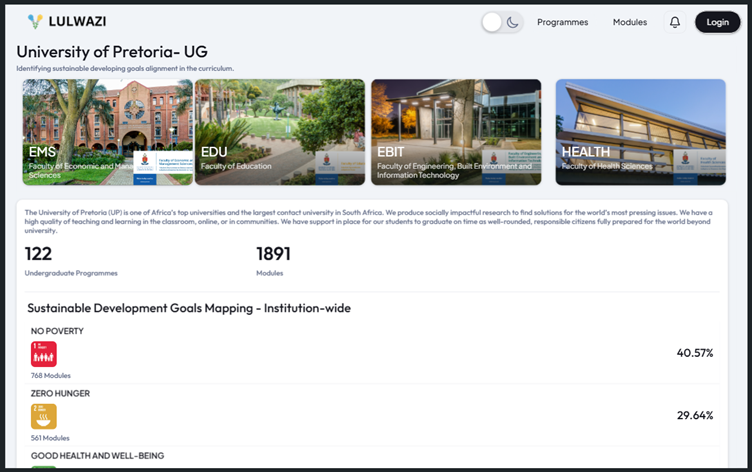The image size is (752, 472).
Task: Click the Sustainable Development Goals Mapping heading
Action: pyautogui.click(x=189, y=308)
